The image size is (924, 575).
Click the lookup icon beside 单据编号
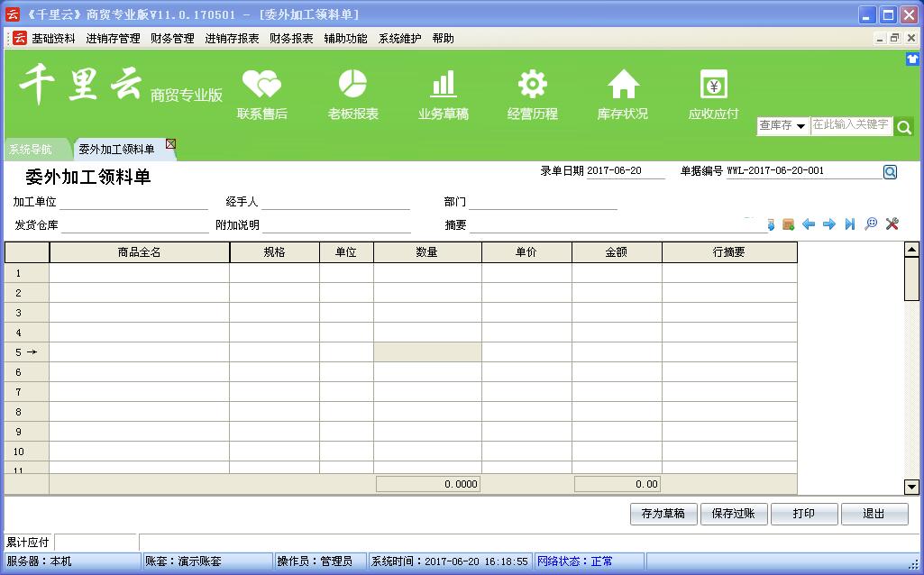(890, 172)
